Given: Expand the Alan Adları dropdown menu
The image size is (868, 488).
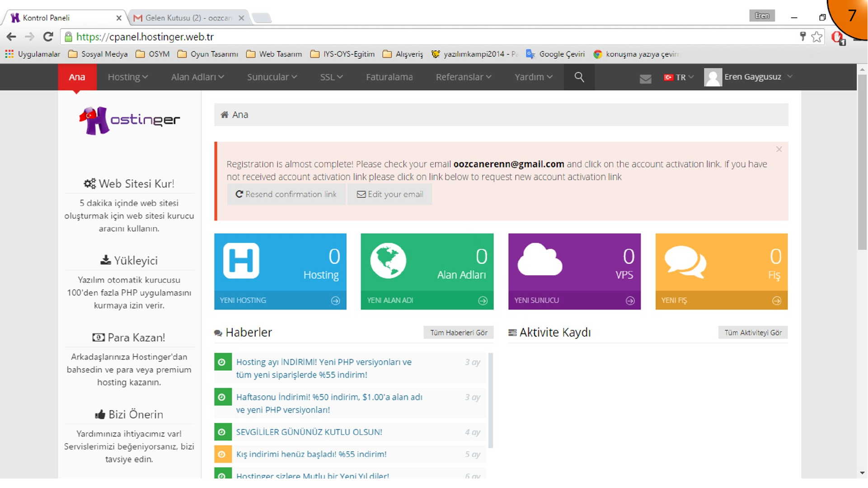Looking at the screenshot, I should (197, 77).
